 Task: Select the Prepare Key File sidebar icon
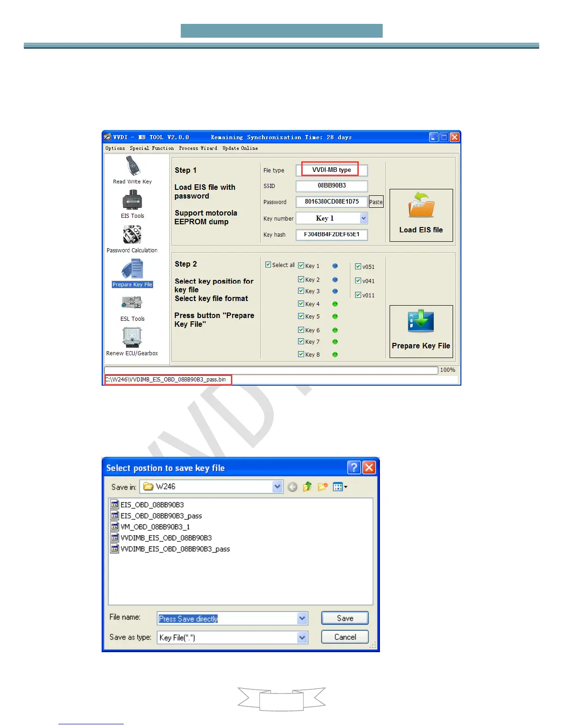coord(132,269)
